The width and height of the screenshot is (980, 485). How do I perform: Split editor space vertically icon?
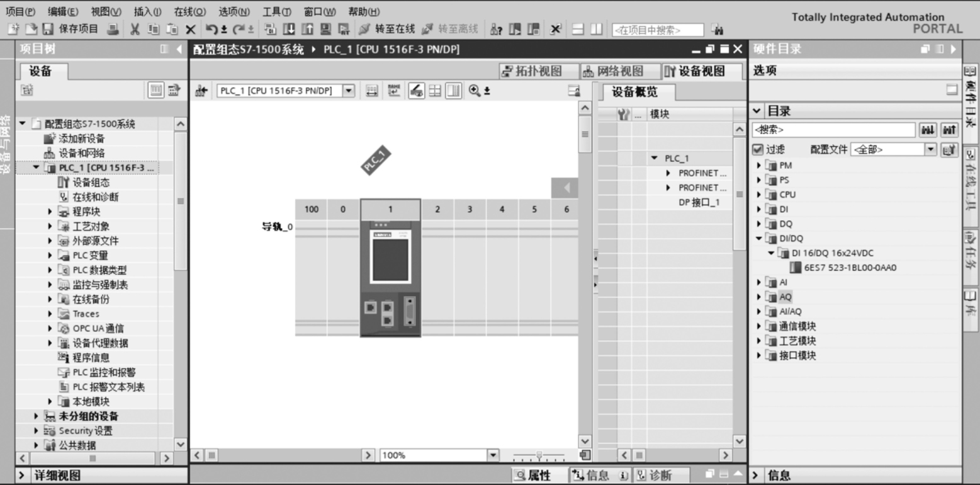click(x=595, y=29)
